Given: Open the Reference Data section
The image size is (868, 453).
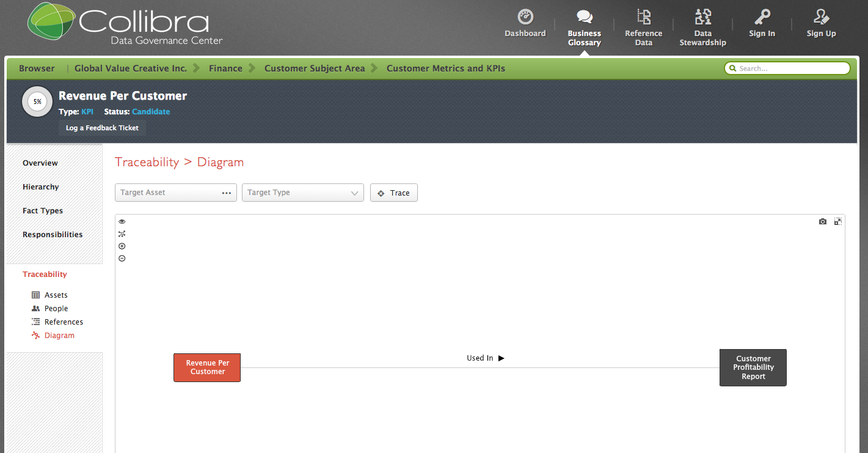Looking at the screenshot, I should [x=644, y=28].
